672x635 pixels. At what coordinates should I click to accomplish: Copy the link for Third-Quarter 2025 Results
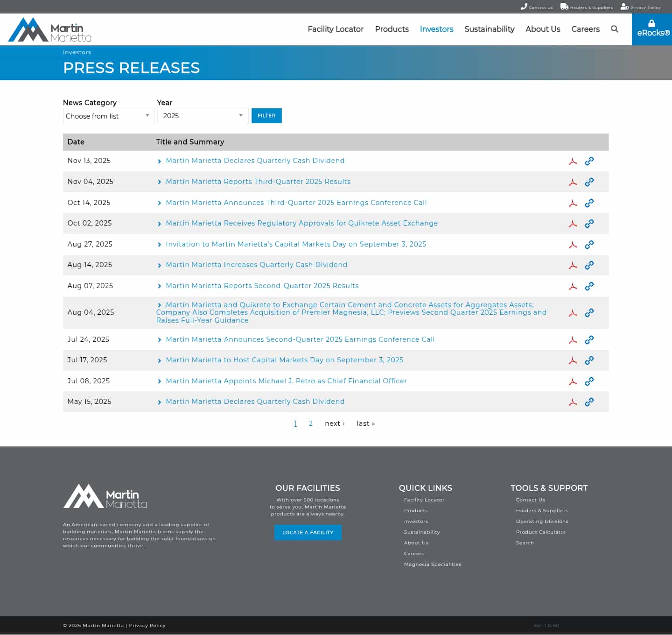click(x=589, y=182)
